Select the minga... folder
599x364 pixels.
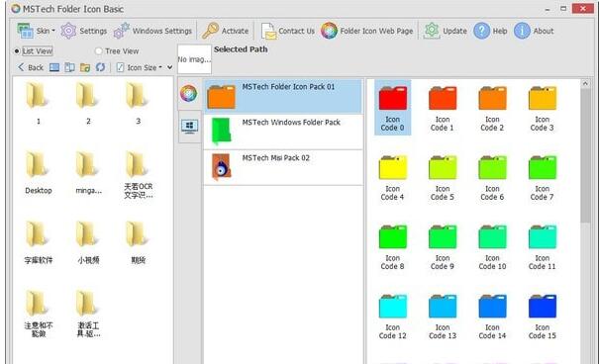pos(88,172)
